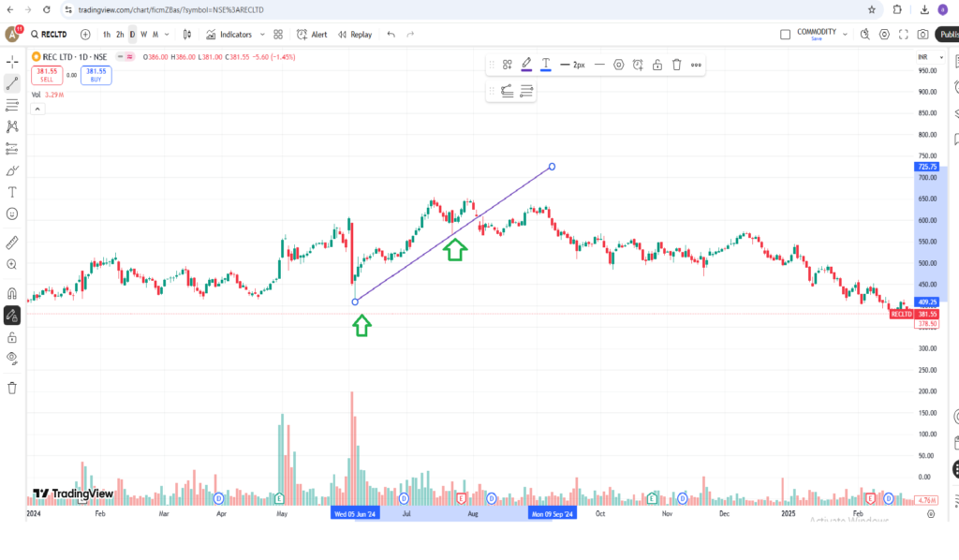The height and width of the screenshot is (560, 959).
Task: Open the INR currency dropdown
Action: click(x=930, y=57)
